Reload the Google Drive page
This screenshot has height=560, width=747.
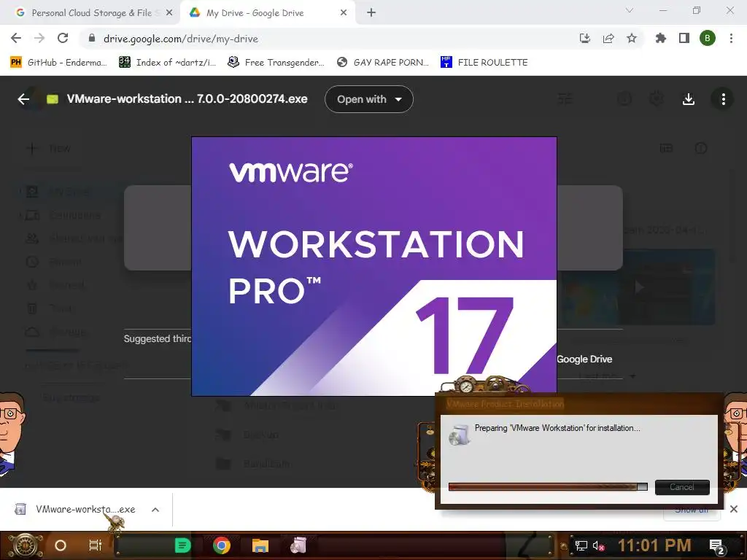(x=63, y=39)
